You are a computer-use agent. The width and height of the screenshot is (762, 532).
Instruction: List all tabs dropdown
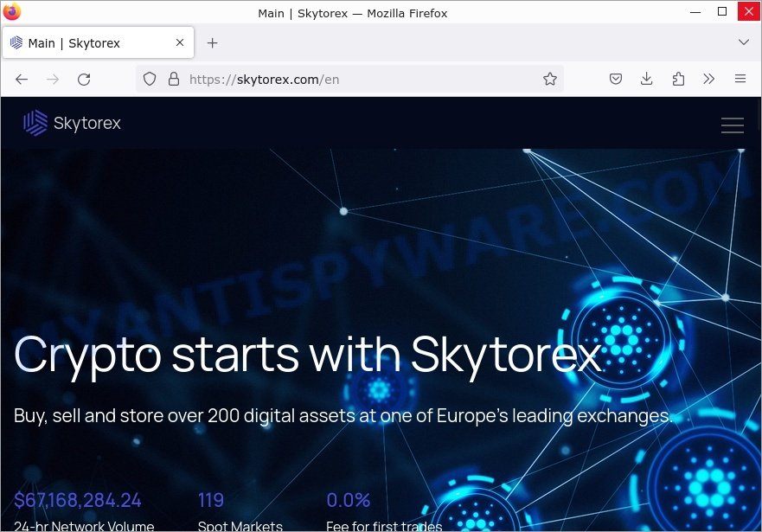[744, 42]
